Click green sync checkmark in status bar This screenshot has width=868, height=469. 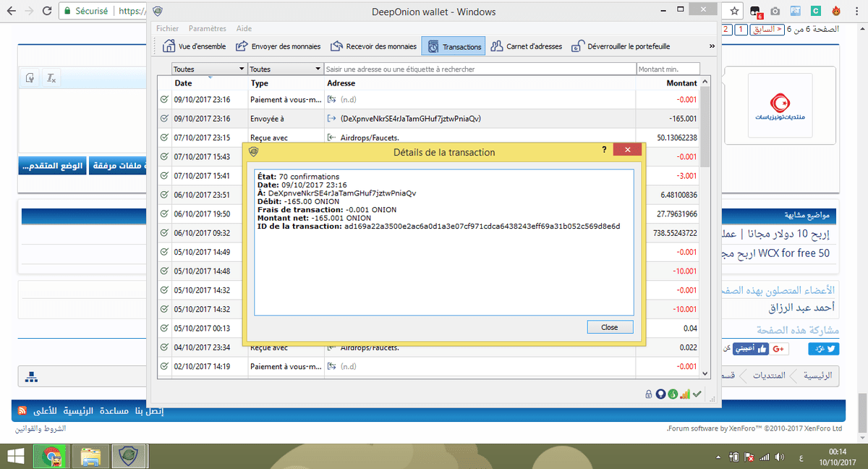point(697,394)
